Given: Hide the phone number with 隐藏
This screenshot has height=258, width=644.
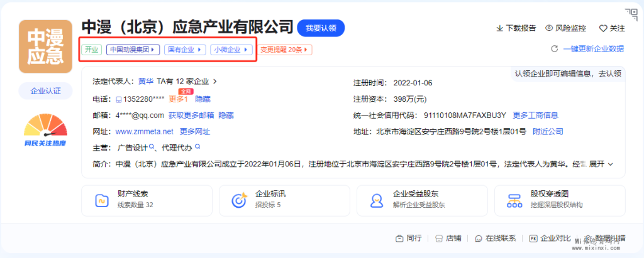Looking at the screenshot, I should pos(203,99).
